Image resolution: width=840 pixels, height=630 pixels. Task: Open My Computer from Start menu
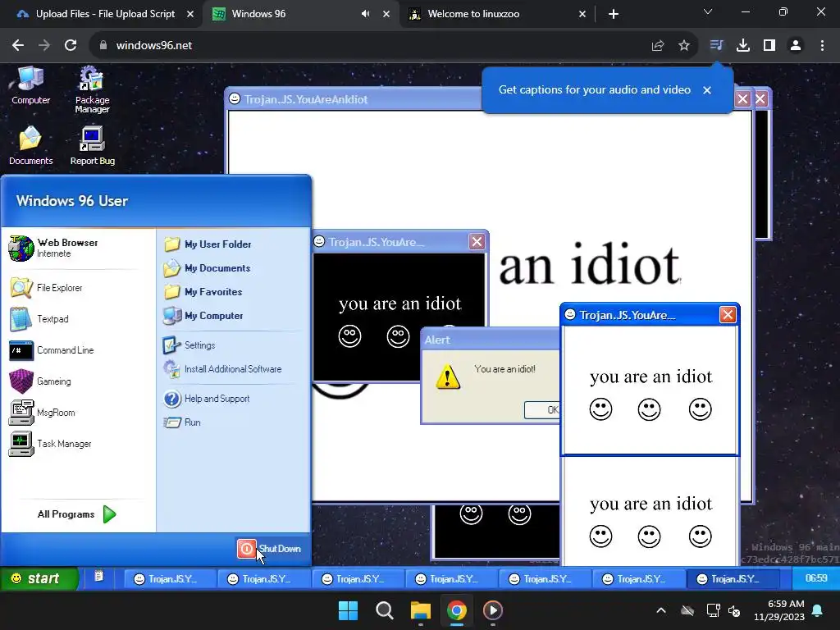[203, 316]
